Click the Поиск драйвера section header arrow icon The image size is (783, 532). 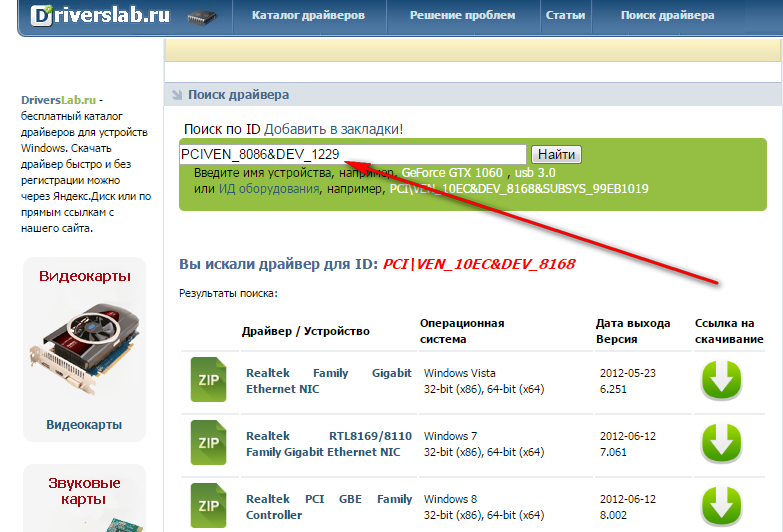pos(177,95)
